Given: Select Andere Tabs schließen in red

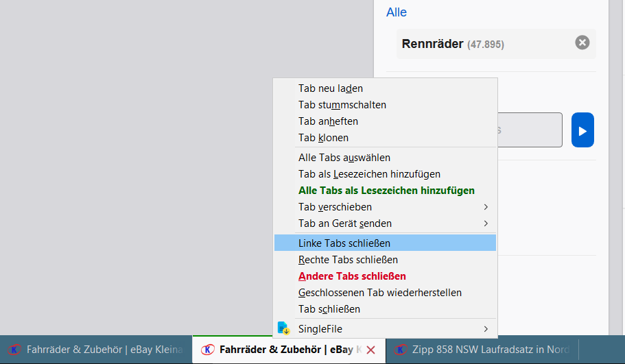Looking at the screenshot, I should tap(352, 276).
